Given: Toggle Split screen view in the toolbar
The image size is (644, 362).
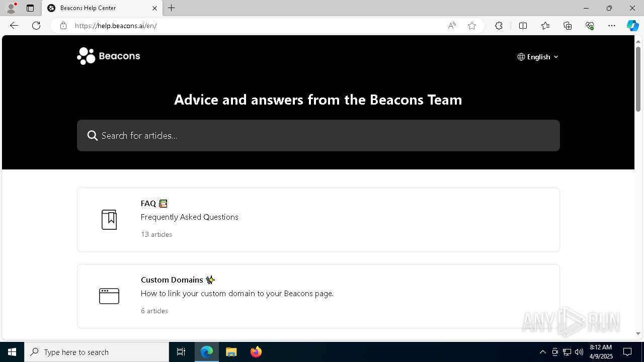Looking at the screenshot, I should tap(523, 26).
